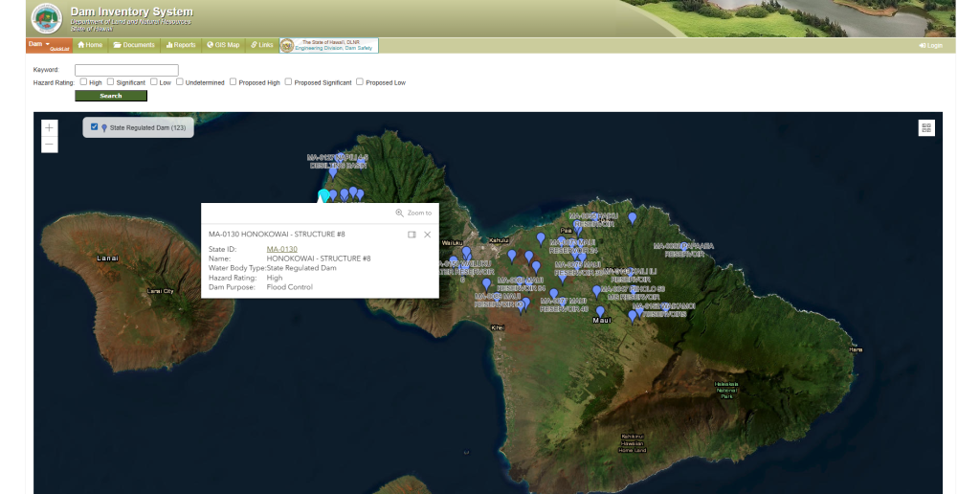Tick the Proposed Low checkbox
This screenshot has height=494, width=980.
coord(360,82)
